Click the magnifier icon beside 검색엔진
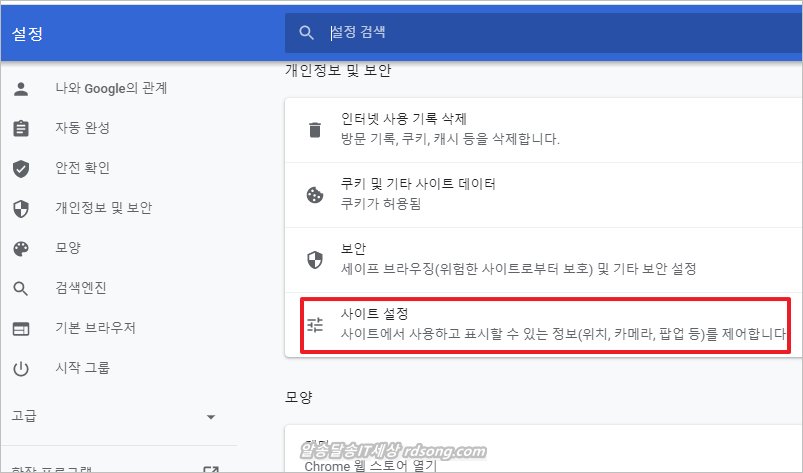 21,289
